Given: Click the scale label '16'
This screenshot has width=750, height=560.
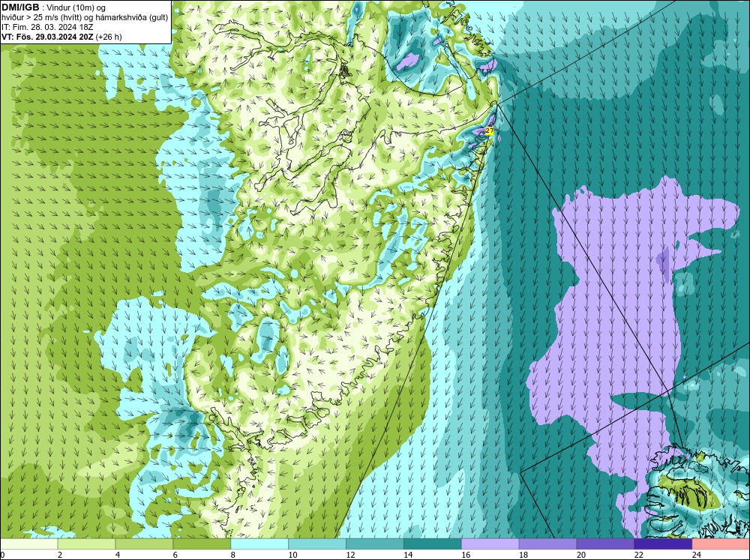Looking at the screenshot, I should [x=466, y=555].
